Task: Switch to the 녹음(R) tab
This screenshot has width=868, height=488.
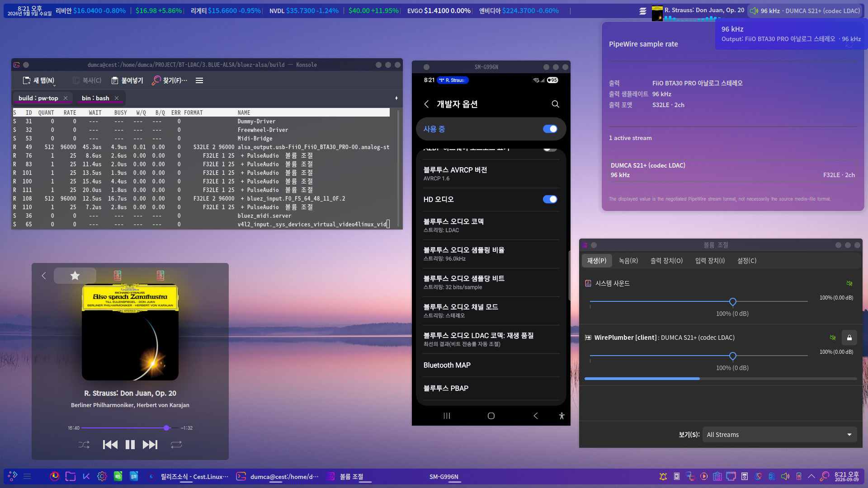Action: point(628,261)
